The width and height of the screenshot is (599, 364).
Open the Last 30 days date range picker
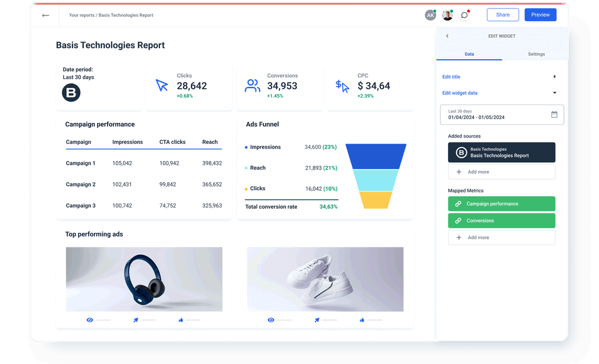pos(502,114)
